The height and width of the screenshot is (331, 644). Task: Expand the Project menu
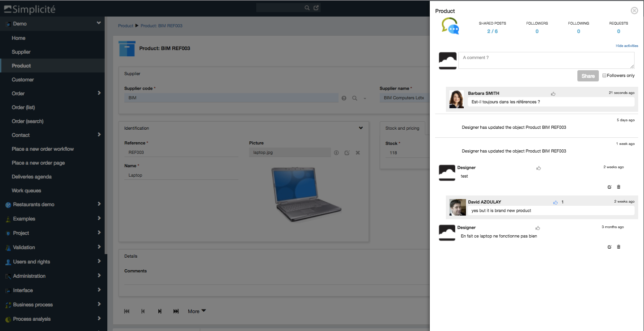(x=99, y=233)
